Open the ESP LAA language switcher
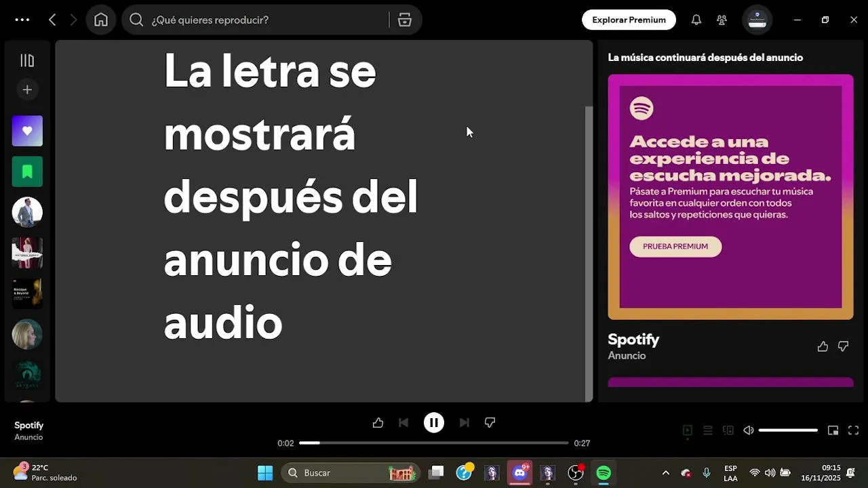 730,473
